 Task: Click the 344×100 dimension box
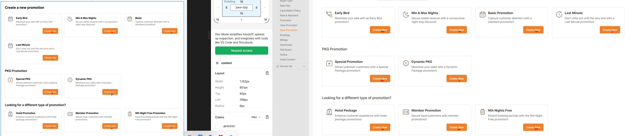(241, 8)
